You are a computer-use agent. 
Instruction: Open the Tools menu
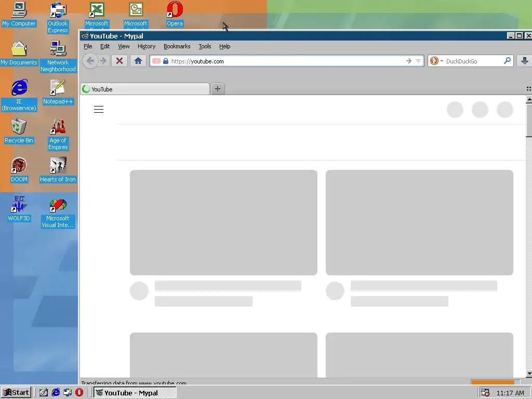(x=205, y=46)
